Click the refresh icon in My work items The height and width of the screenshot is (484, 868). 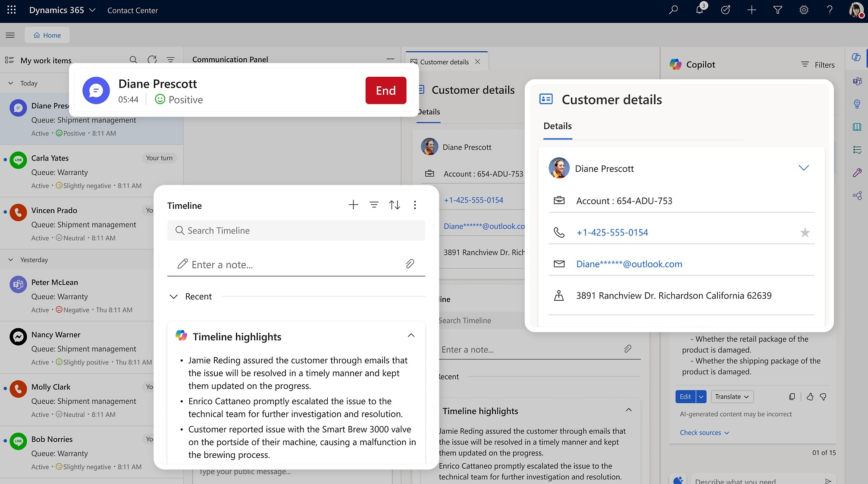(151, 60)
